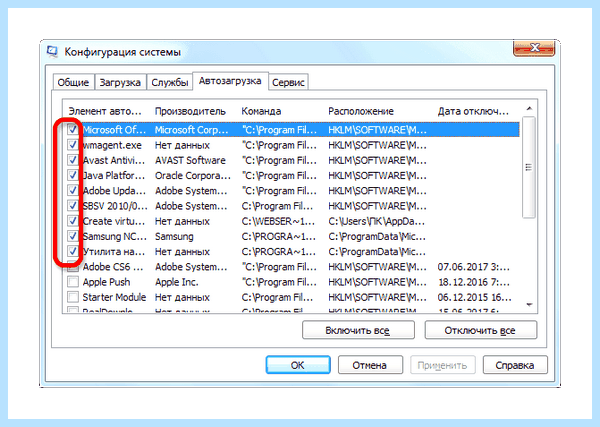Enable the Apple Push checkbox
Screen dimensions: 600x427
tap(73, 282)
